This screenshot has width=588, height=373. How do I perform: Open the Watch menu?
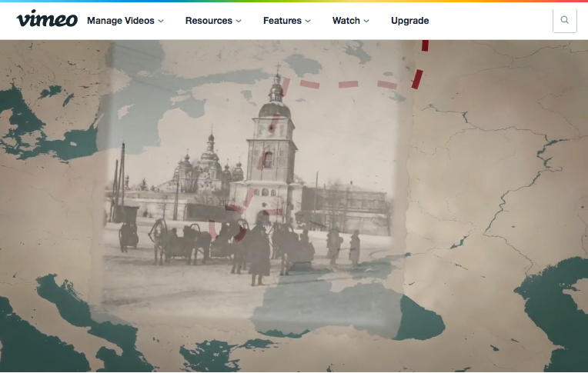point(346,21)
